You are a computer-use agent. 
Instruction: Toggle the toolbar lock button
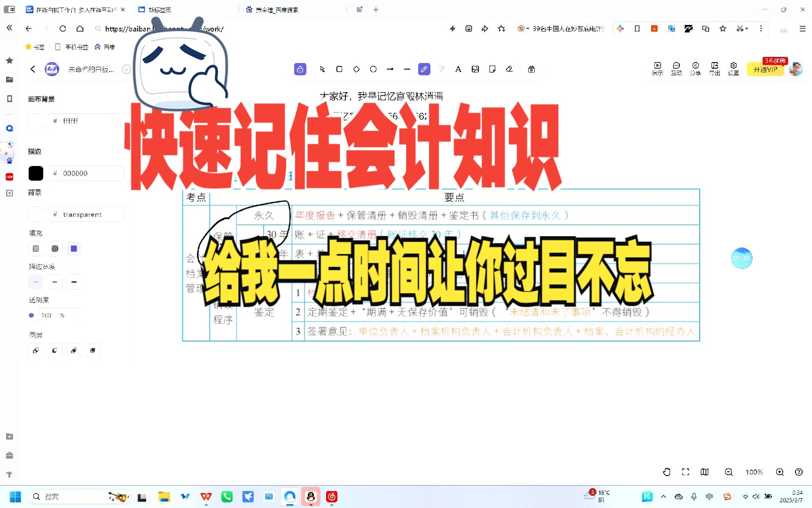300,69
